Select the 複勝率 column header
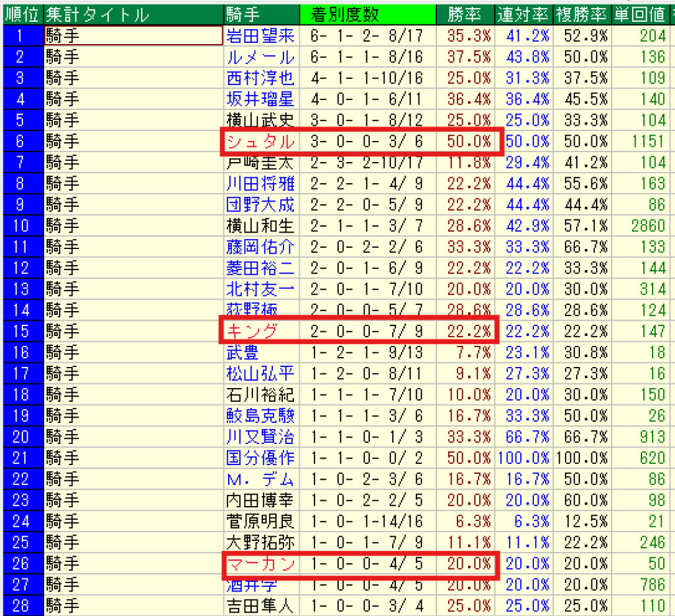Screen dimensions: 675x616 tap(582, 14)
